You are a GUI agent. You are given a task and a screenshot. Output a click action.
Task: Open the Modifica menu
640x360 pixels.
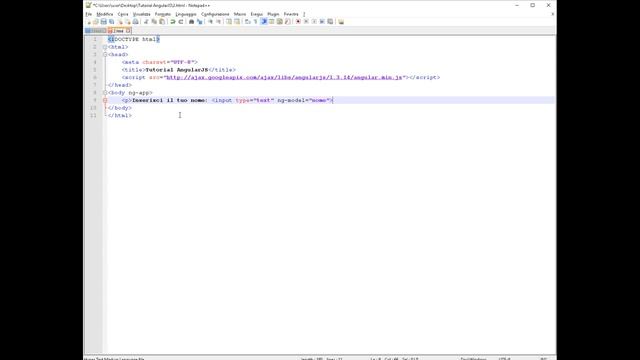pos(105,14)
